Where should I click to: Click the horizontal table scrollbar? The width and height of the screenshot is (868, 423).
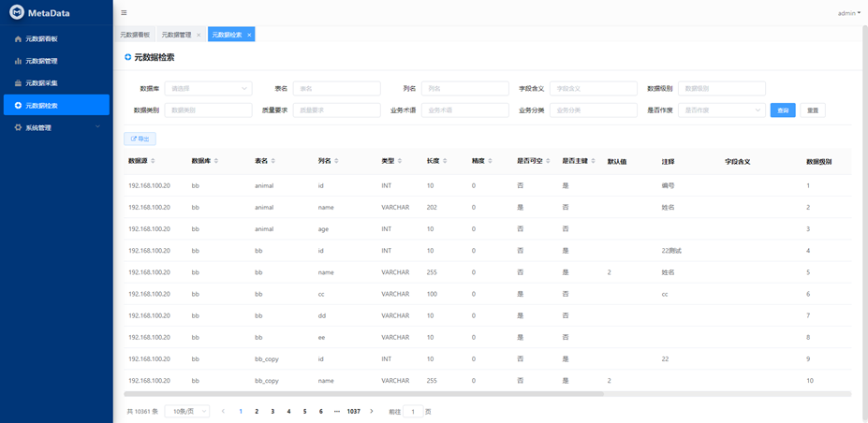coord(365,394)
